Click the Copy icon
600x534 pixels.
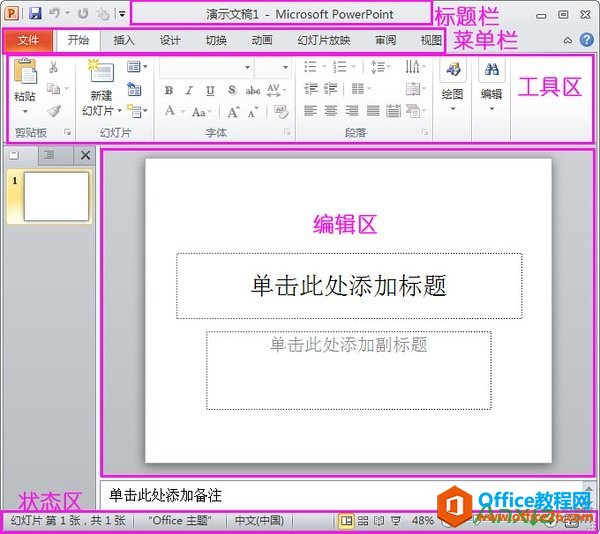[53, 89]
